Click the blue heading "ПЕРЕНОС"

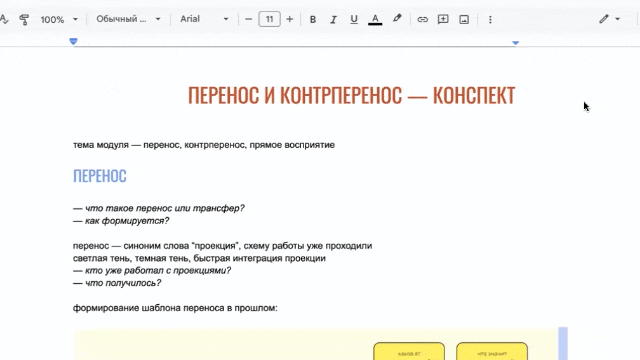click(x=100, y=176)
